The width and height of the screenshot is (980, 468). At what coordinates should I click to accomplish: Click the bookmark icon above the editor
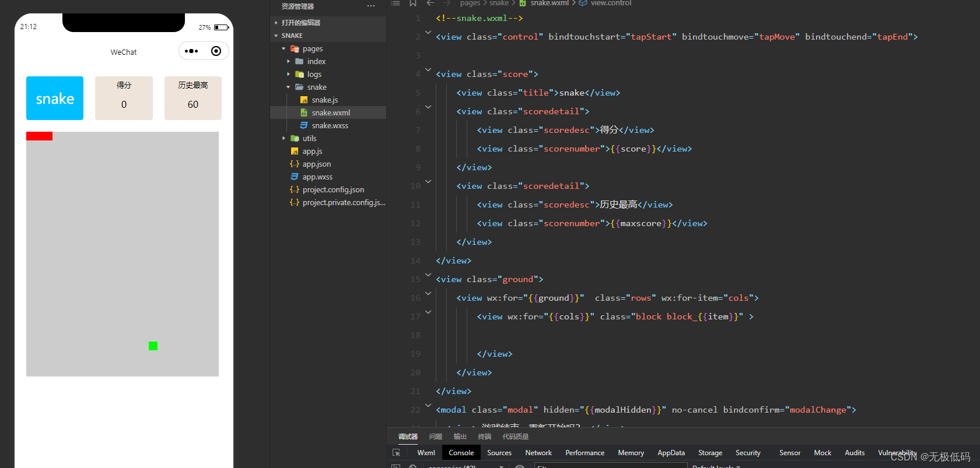pos(413,3)
